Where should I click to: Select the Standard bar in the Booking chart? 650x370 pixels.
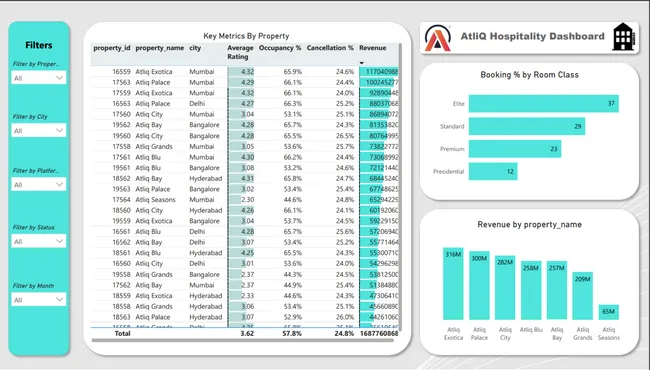[527, 126]
